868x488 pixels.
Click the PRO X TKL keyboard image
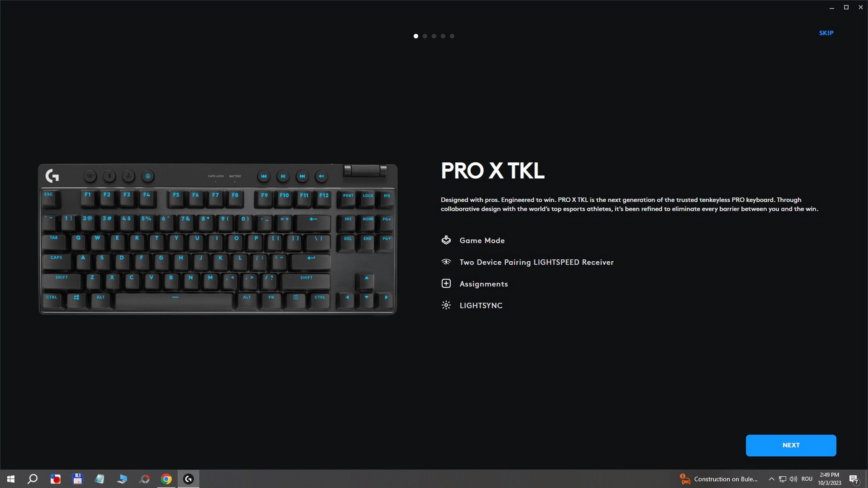217,239
